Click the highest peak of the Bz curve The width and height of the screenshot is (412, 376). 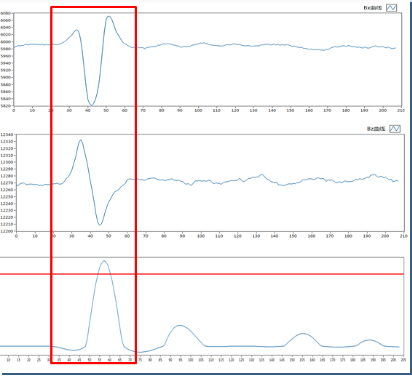tap(80, 141)
